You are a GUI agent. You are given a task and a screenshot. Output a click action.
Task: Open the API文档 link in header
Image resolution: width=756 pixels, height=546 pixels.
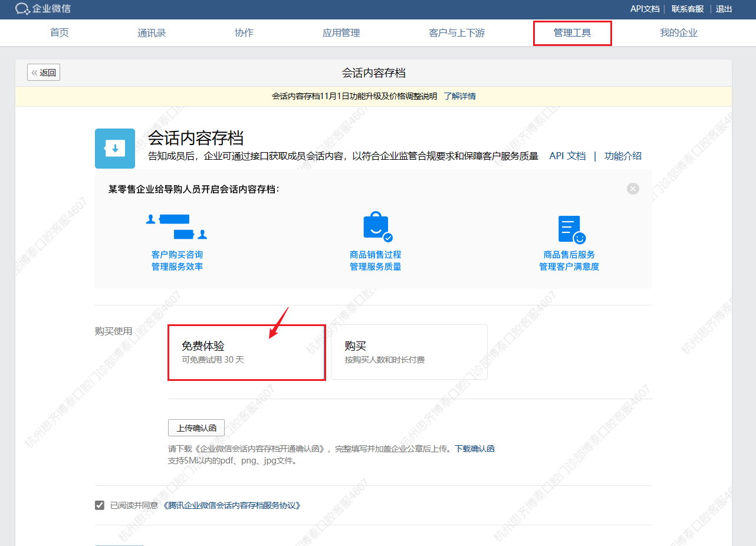point(645,9)
